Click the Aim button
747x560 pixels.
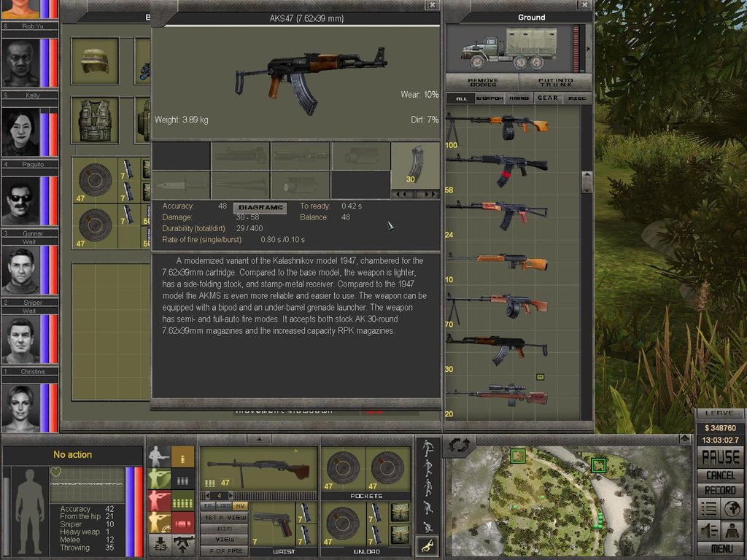point(225,529)
